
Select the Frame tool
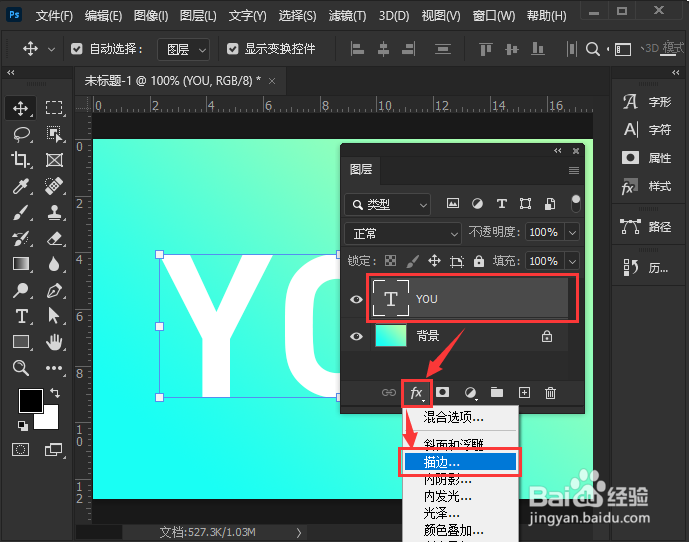[x=54, y=160]
